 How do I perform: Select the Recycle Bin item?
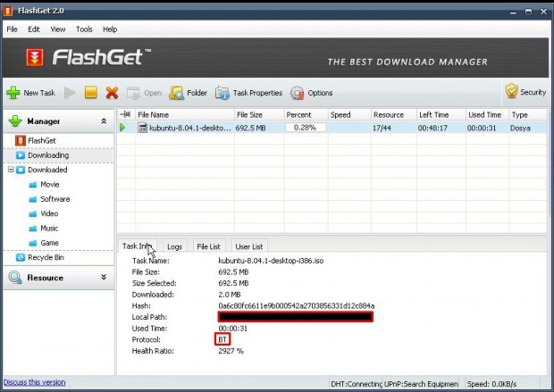point(46,257)
